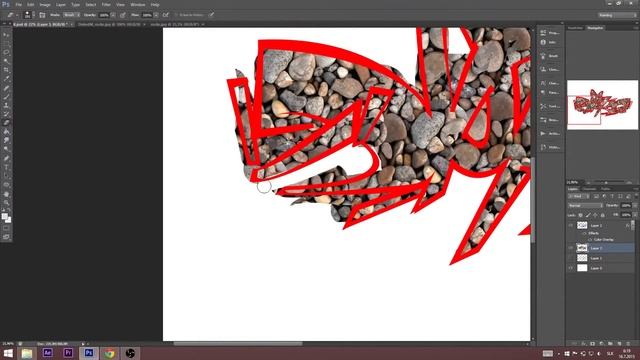Viewport: 640px width, 360px height.
Task: Select the Dodge tool
Action: [x=6, y=149]
